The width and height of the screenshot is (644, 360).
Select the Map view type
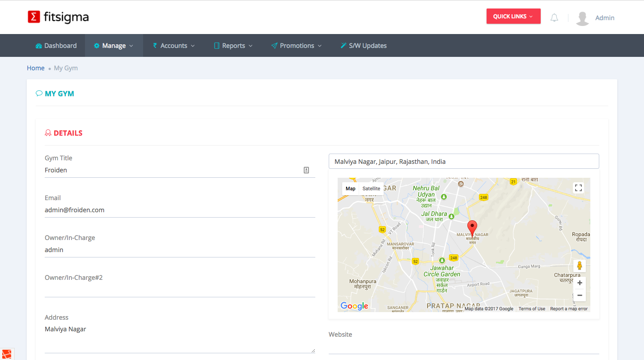[x=351, y=189]
